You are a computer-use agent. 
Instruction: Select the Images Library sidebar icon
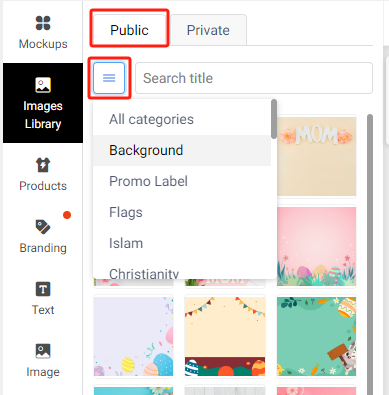43,85
